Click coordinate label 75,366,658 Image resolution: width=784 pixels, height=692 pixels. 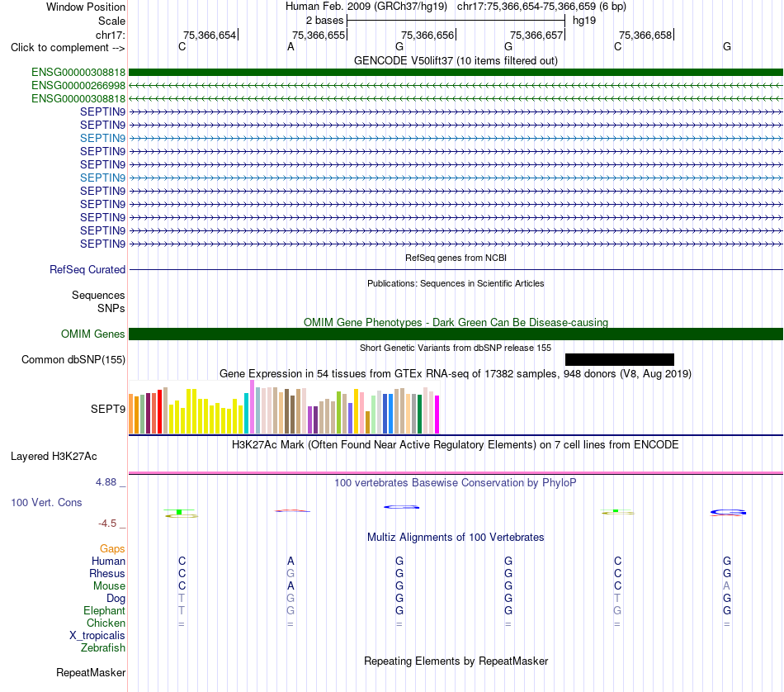(x=645, y=35)
